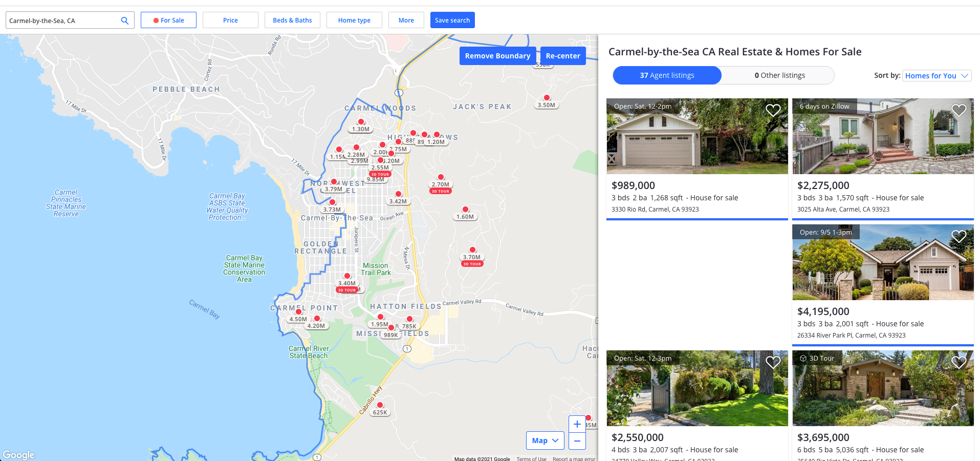The height and width of the screenshot is (461, 980).
Task: Heart the $4,195,000 River Park Pl listing
Action: pyautogui.click(x=959, y=236)
